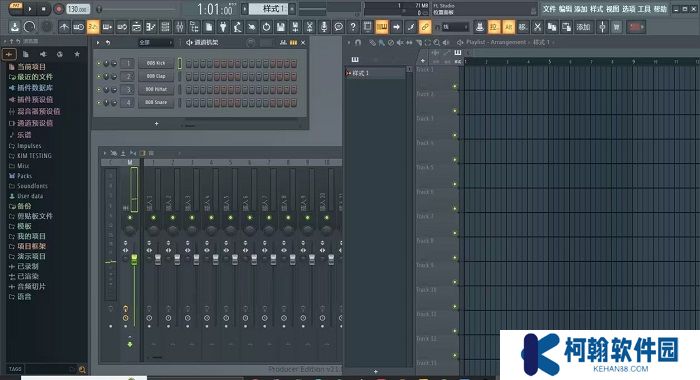Open the 添加 menu in menu bar
The image size is (700, 380).
point(581,9)
